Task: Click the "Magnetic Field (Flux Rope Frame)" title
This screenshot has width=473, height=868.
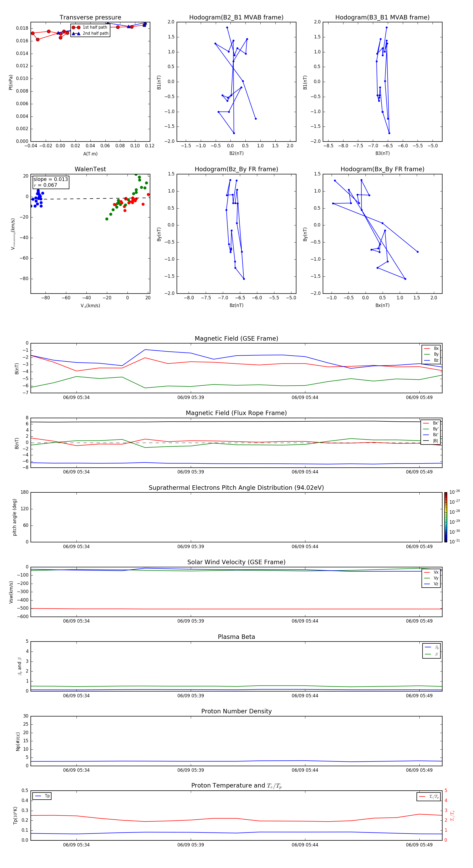Action: [x=236, y=413]
